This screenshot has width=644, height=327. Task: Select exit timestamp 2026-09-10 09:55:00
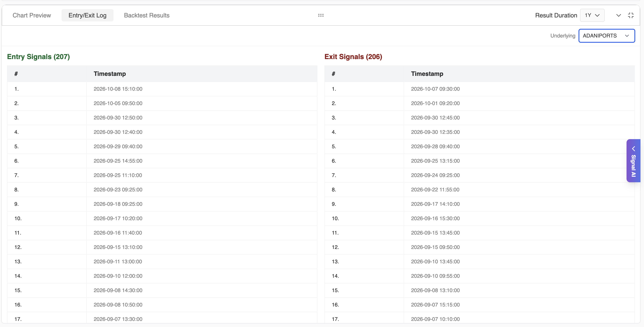point(435,276)
